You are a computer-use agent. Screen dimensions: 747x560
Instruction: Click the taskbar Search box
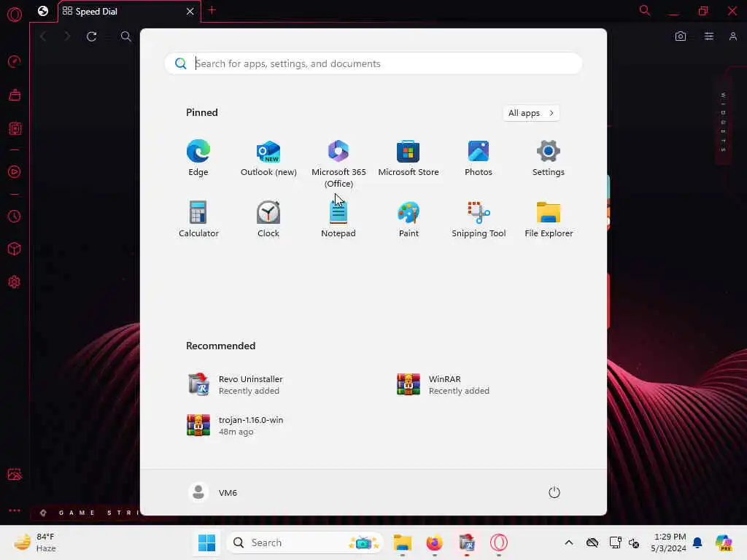click(304, 542)
